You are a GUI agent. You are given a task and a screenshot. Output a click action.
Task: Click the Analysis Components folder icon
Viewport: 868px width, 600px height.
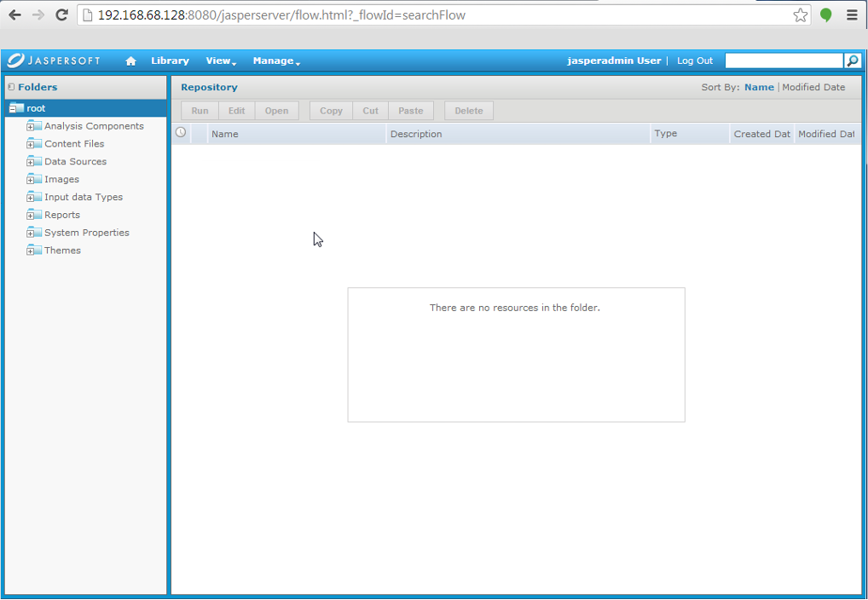coord(34,126)
